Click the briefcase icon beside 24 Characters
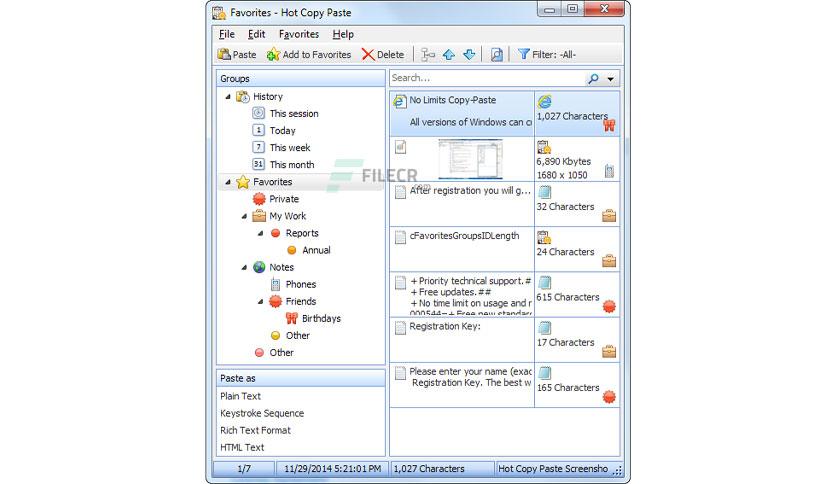 click(609, 261)
